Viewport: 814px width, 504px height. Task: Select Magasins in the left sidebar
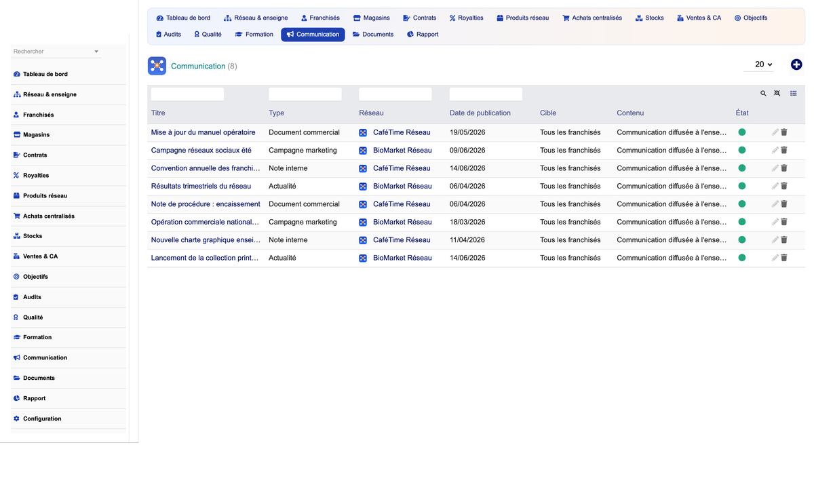tap(69, 135)
